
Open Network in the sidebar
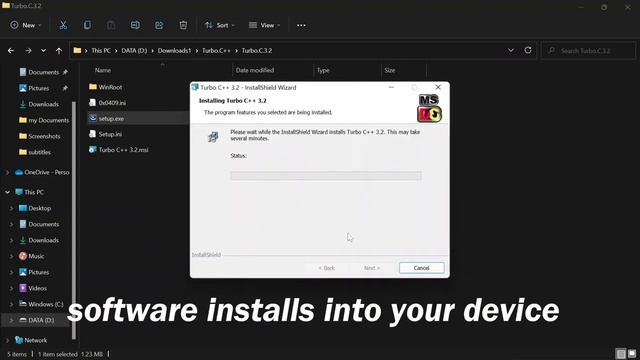[x=36, y=340]
